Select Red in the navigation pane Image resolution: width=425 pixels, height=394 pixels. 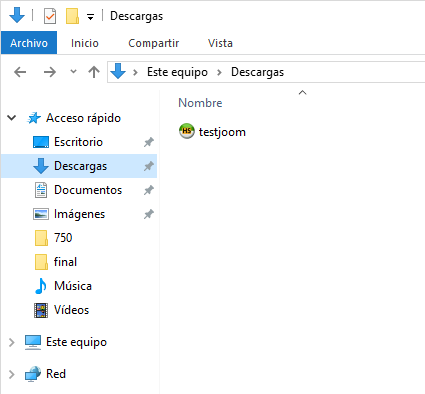(x=56, y=374)
